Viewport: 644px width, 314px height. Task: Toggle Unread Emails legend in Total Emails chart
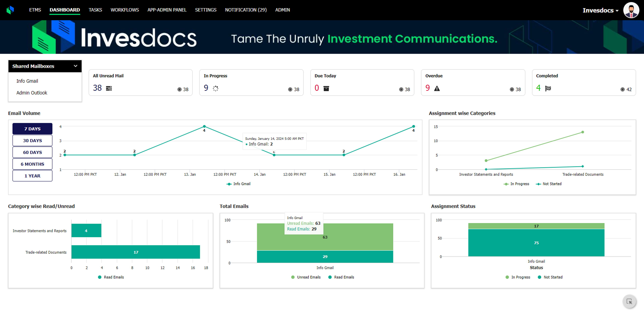tap(306, 277)
